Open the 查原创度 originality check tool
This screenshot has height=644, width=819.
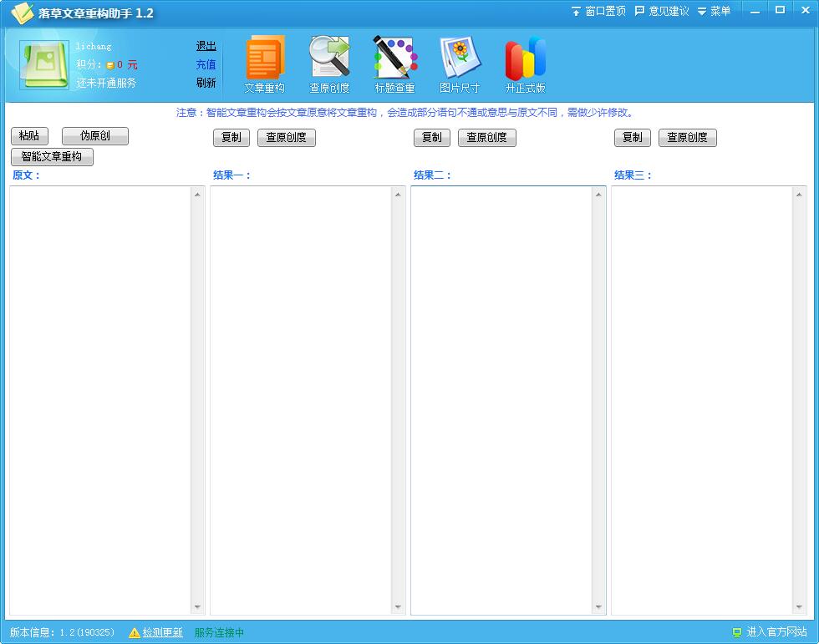point(329,64)
